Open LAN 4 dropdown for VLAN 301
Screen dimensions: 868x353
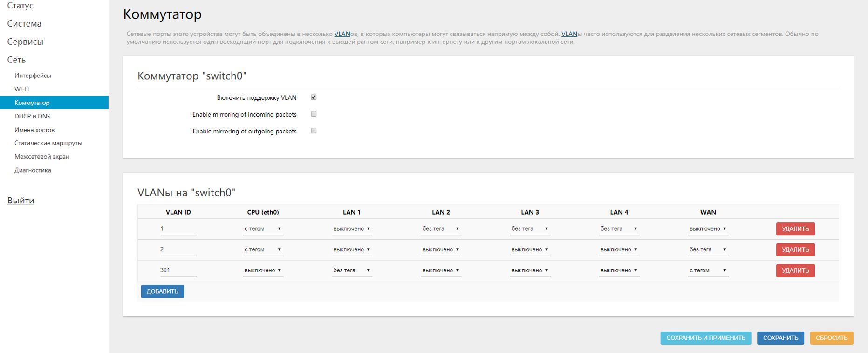[x=619, y=270]
